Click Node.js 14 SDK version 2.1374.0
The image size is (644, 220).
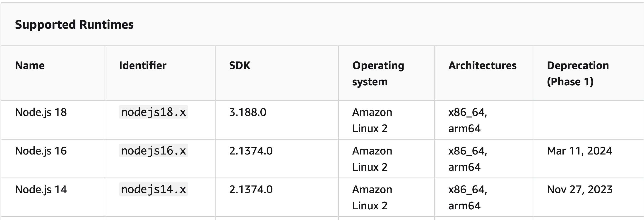[x=251, y=190]
